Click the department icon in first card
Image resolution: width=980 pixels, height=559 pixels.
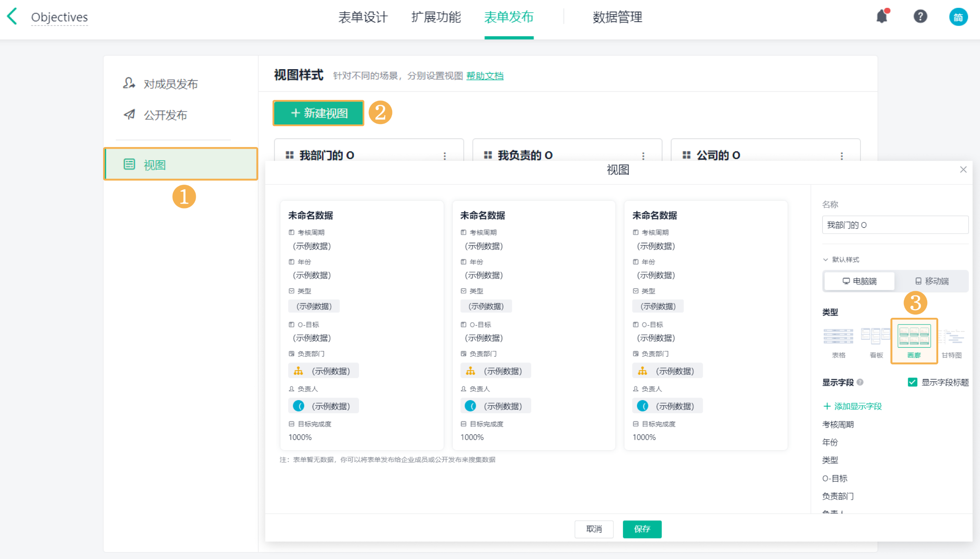298,371
